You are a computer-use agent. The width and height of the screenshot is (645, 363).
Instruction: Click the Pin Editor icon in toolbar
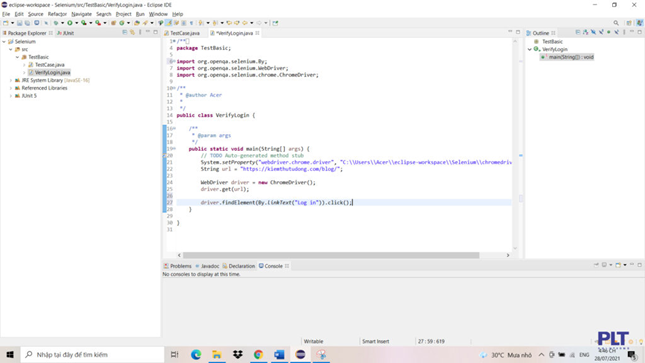coord(275,23)
